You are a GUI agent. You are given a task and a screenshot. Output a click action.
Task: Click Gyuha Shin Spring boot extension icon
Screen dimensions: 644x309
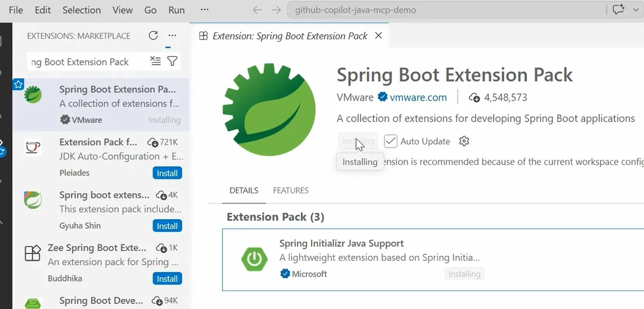coord(33,200)
